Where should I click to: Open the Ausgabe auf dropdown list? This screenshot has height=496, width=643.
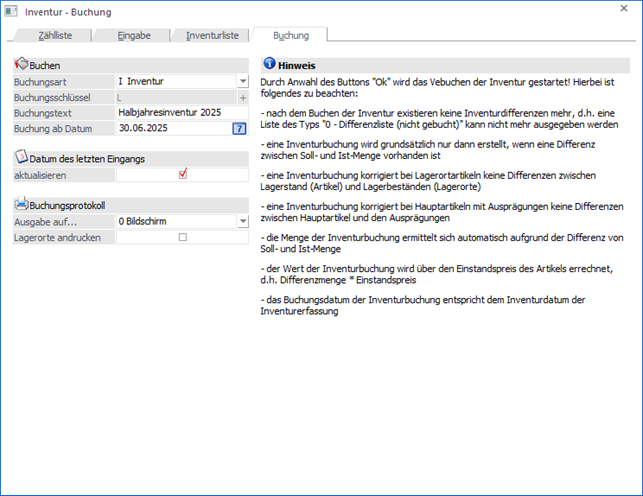coord(242,221)
